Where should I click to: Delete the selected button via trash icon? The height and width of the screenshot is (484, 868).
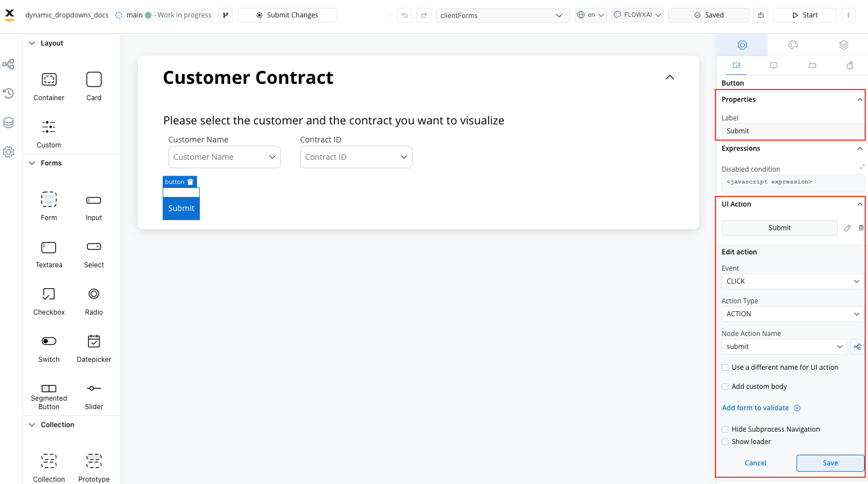190,182
